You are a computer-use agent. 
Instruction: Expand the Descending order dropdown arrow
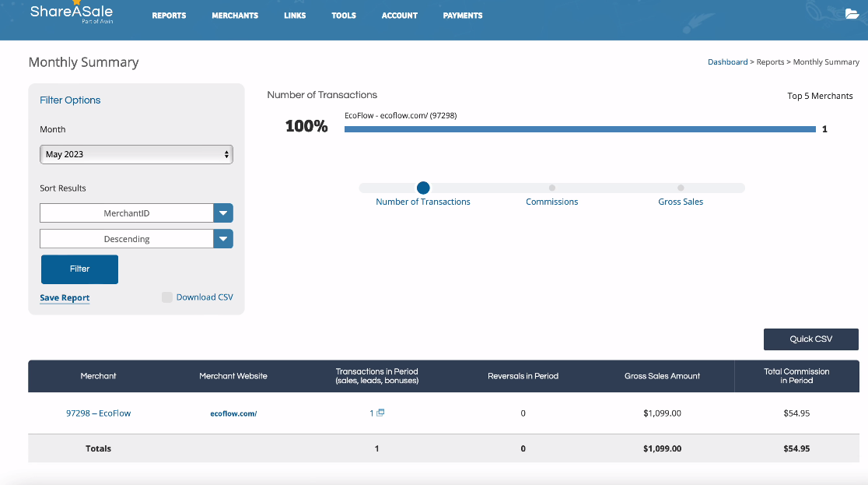[x=223, y=239]
